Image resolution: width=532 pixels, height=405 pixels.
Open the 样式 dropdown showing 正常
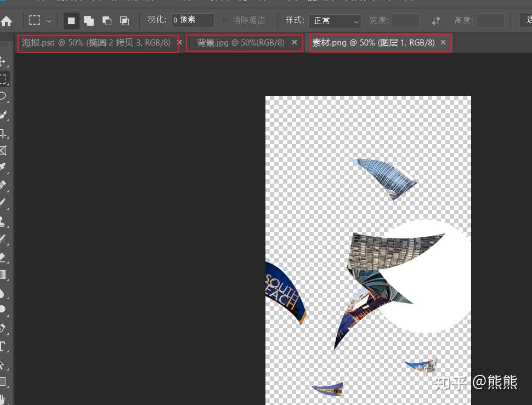(335, 21)
